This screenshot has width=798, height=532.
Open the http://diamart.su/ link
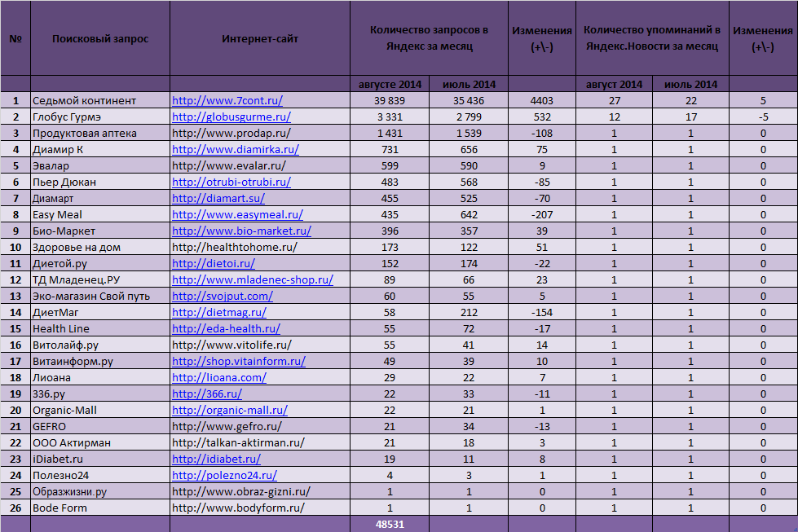(218, 198)
